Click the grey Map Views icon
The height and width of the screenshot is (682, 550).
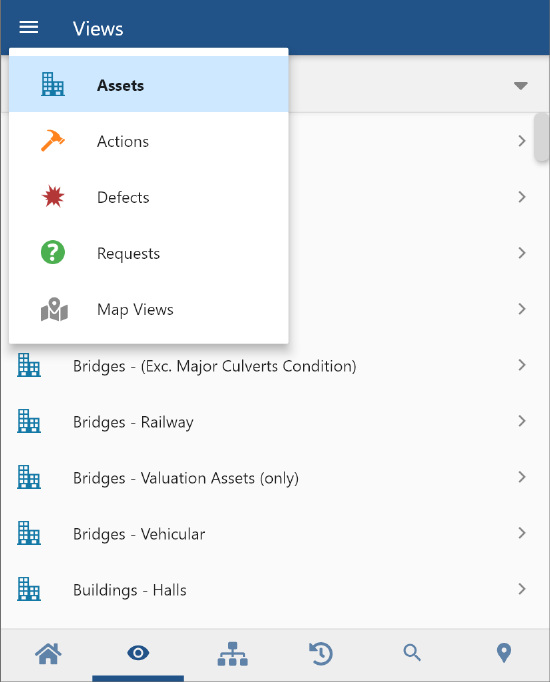(54, 309)
